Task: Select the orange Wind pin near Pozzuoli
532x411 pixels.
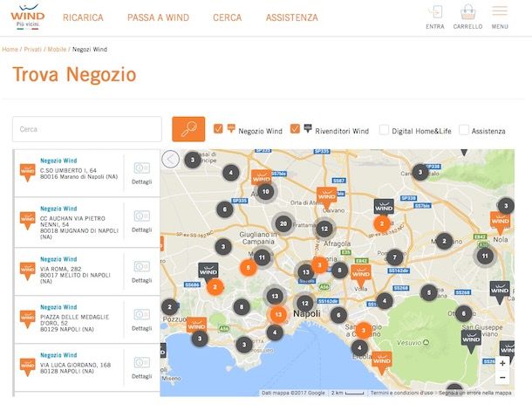Action: (196, 325)
